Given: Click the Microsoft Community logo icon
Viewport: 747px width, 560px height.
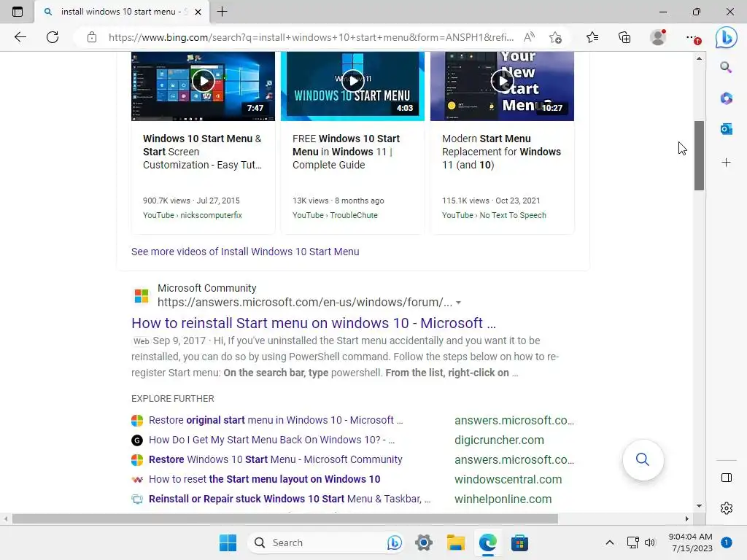Looking at the screenshot, I should (x=142, y=296).
